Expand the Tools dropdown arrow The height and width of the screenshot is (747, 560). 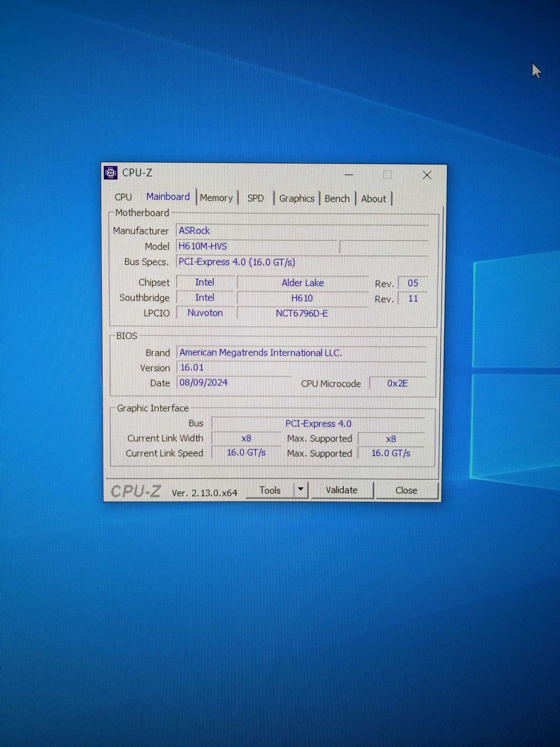(301, 490)
